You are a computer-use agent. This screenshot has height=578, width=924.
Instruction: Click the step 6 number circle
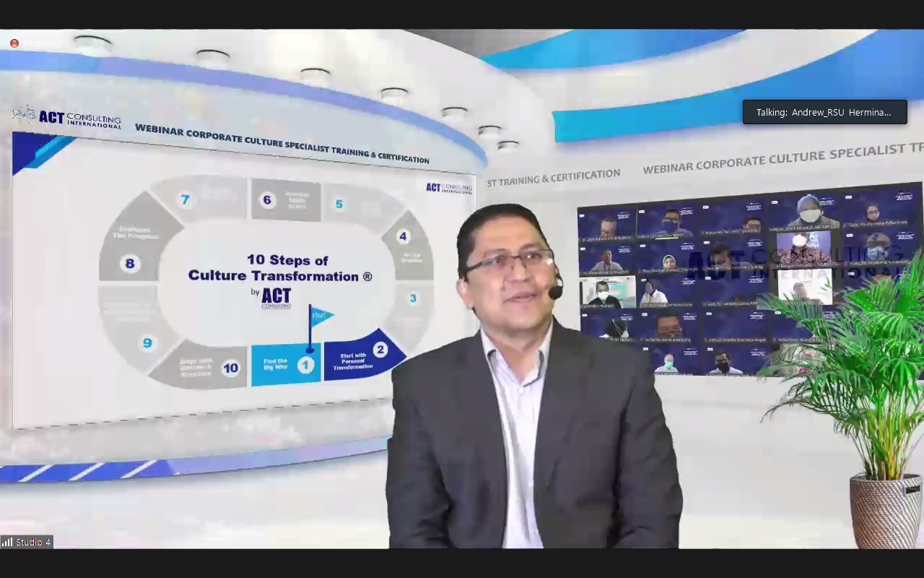pos(267,200)
